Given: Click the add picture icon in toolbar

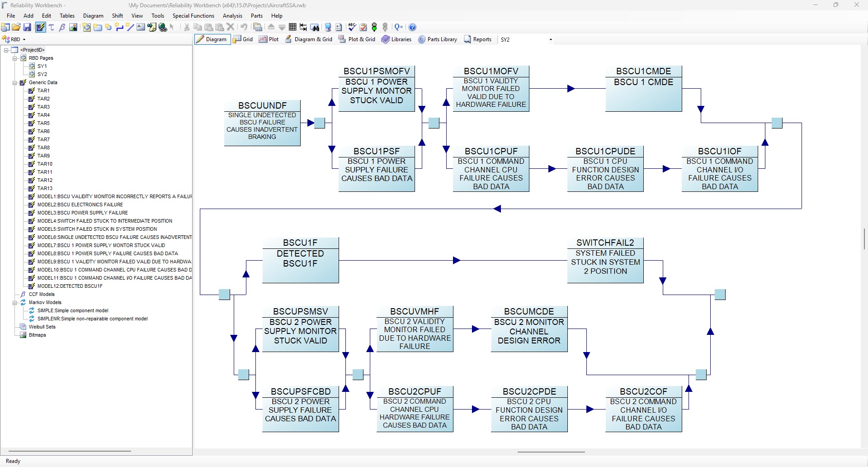Looking at the screenshot, I should coord(73,27).
